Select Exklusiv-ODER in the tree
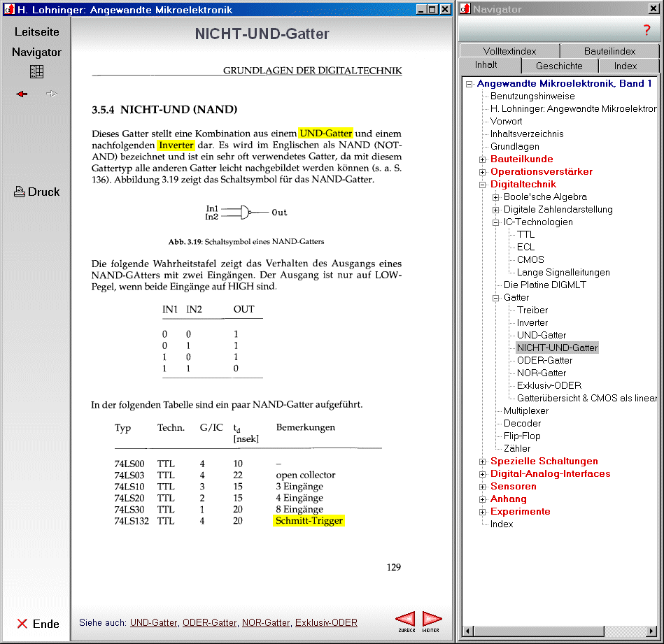 click(549, 385)
